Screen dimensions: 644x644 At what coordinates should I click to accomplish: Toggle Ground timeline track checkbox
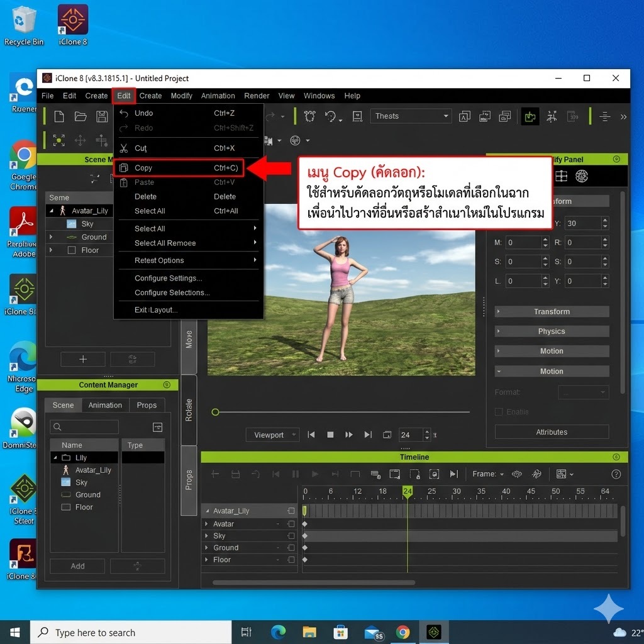[x=291, y=548]
